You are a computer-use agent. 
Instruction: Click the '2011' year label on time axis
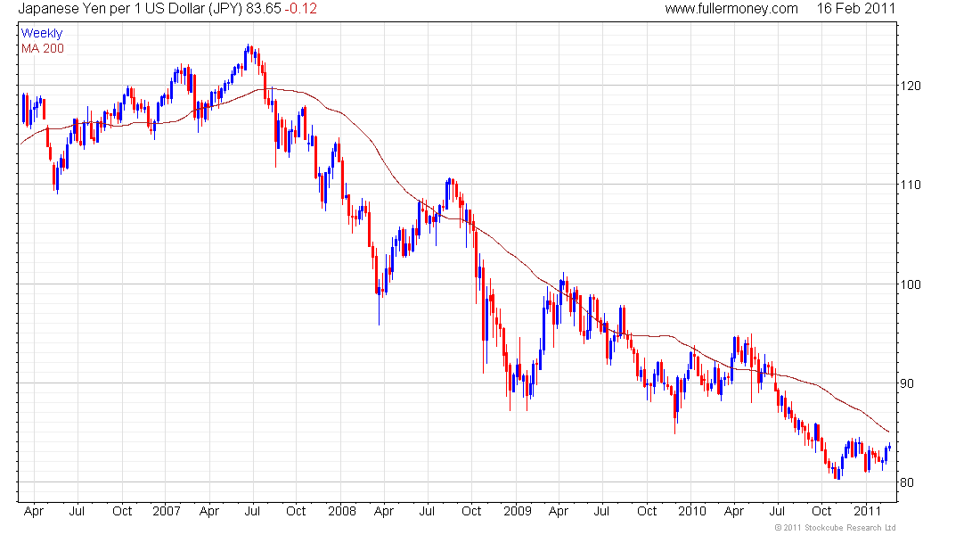coord(868,511)
